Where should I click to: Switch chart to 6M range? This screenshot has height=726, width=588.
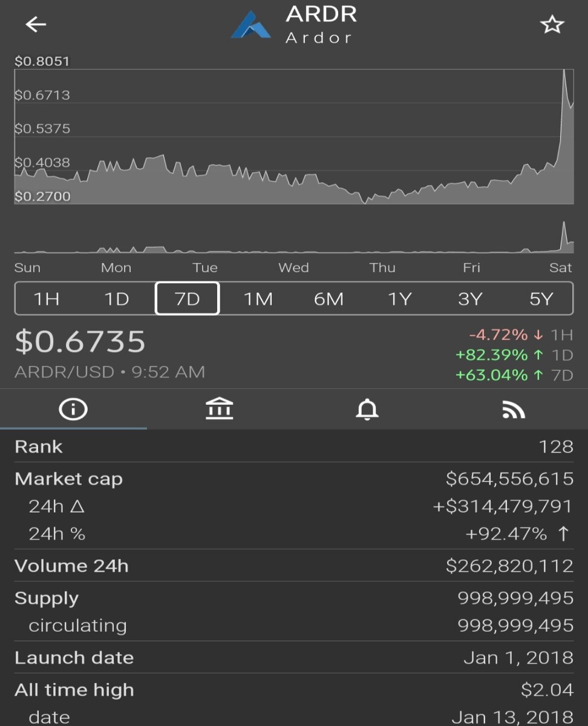coord(329,299)
